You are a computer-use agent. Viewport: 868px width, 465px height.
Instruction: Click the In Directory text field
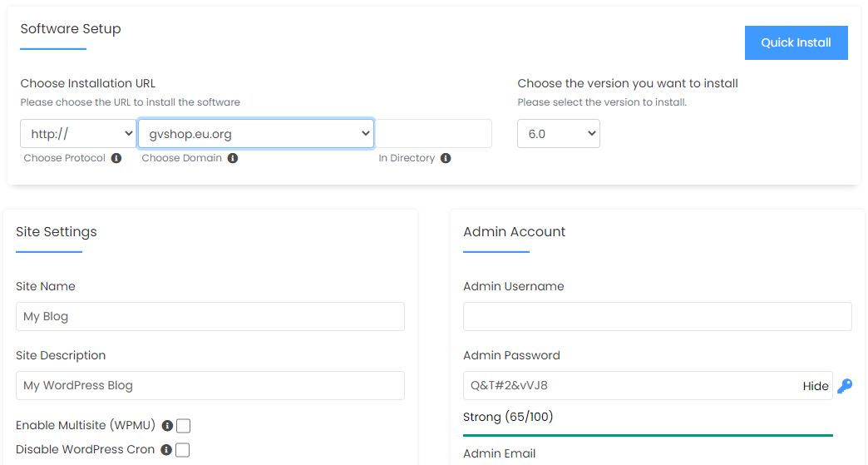(433, 134)
